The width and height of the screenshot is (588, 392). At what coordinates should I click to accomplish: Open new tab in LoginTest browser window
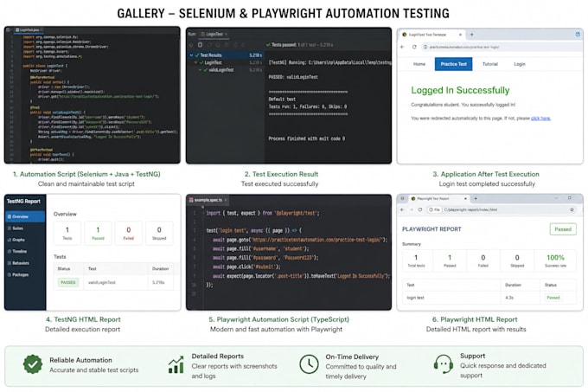point(472,35)
